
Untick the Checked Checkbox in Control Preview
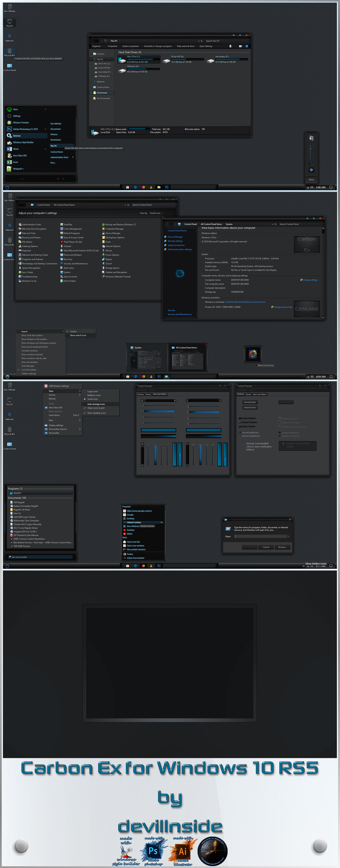[x=240, y=422]
